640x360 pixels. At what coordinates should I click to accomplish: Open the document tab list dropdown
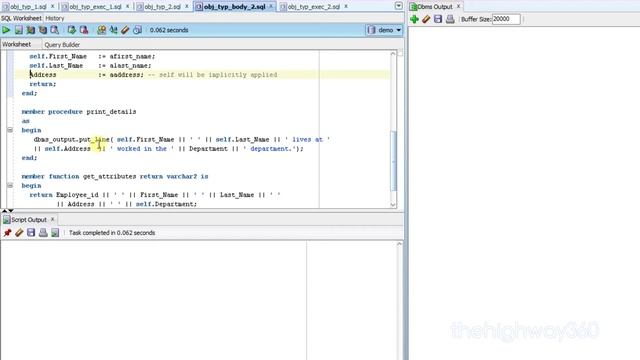pos(399,6)
